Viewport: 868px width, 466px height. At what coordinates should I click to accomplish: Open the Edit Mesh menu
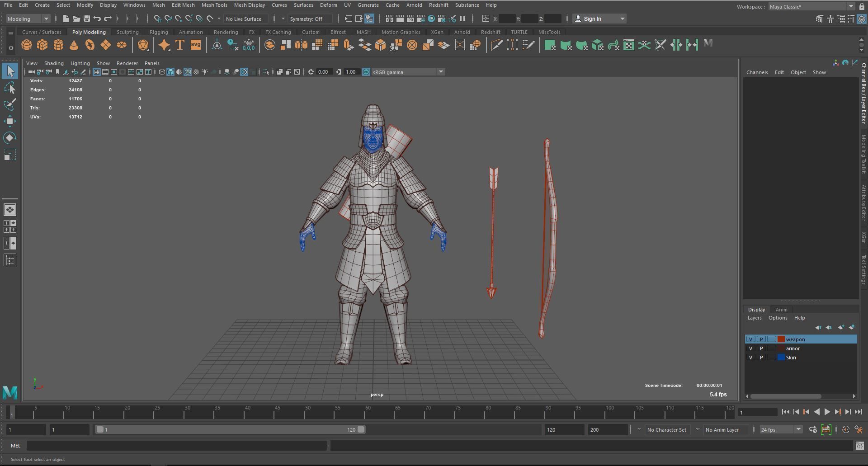click(x=183, y=5)
